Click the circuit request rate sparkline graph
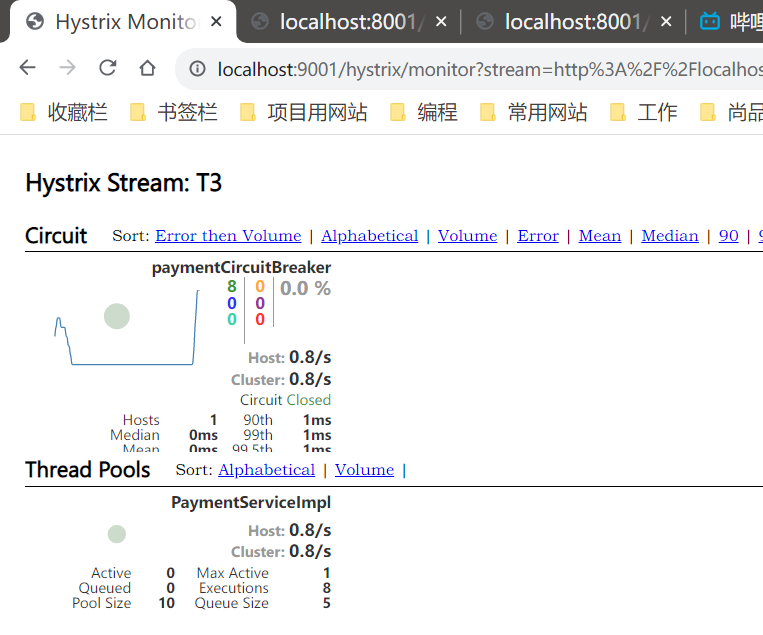Screen dimensions: 763x635 [x=127, y=327]
